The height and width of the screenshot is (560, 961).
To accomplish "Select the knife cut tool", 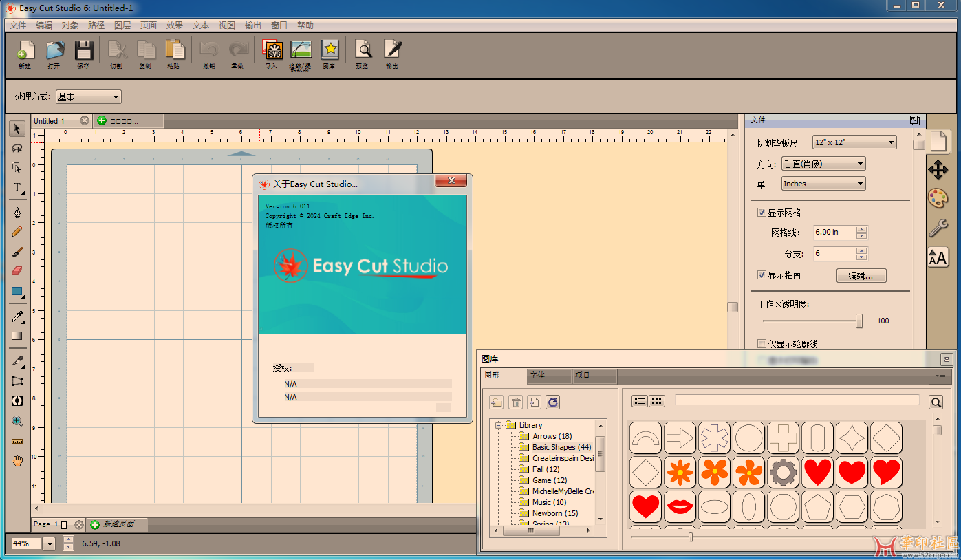I will click(17, 361).
